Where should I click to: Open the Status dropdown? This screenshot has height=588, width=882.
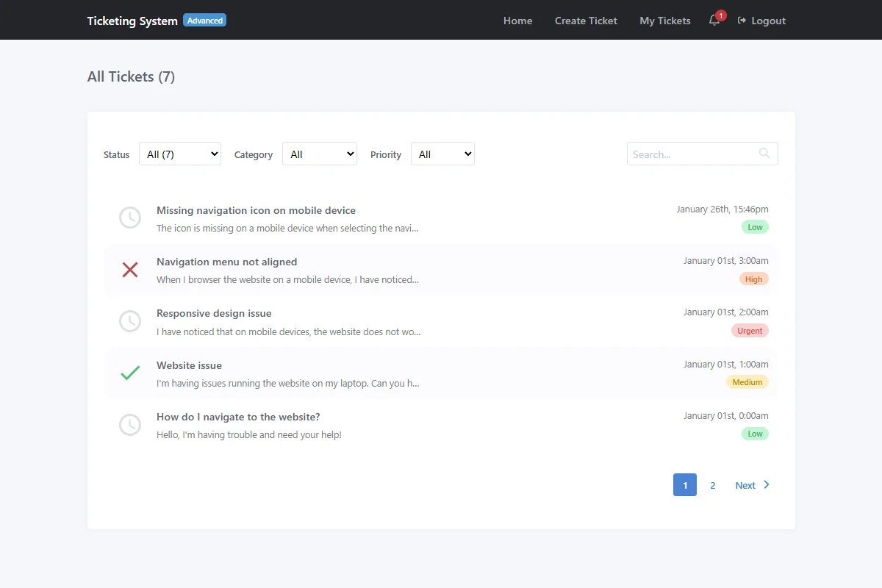pyautogui.click(x=180, y=154)
